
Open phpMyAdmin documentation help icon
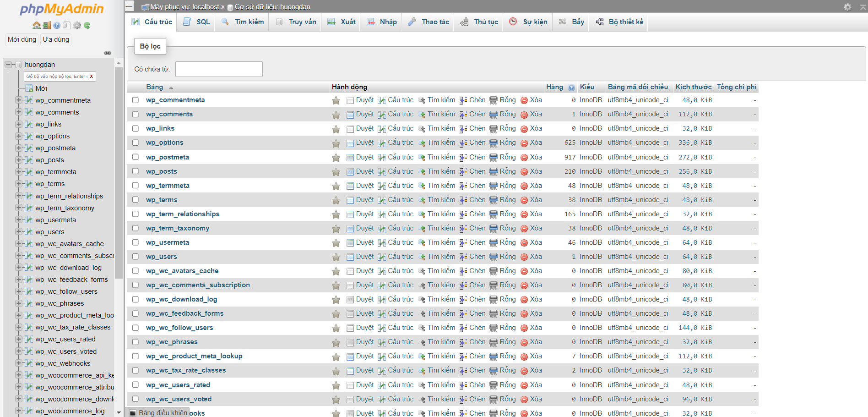[57, 25]
